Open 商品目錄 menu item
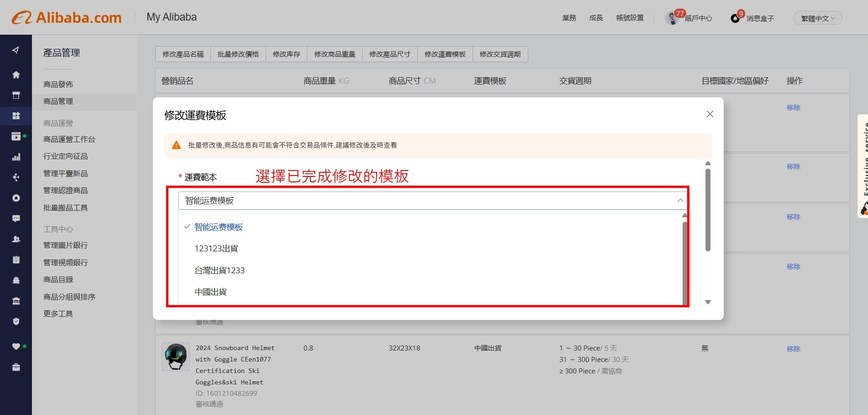The image size is (868, 415). coord(58,280)
